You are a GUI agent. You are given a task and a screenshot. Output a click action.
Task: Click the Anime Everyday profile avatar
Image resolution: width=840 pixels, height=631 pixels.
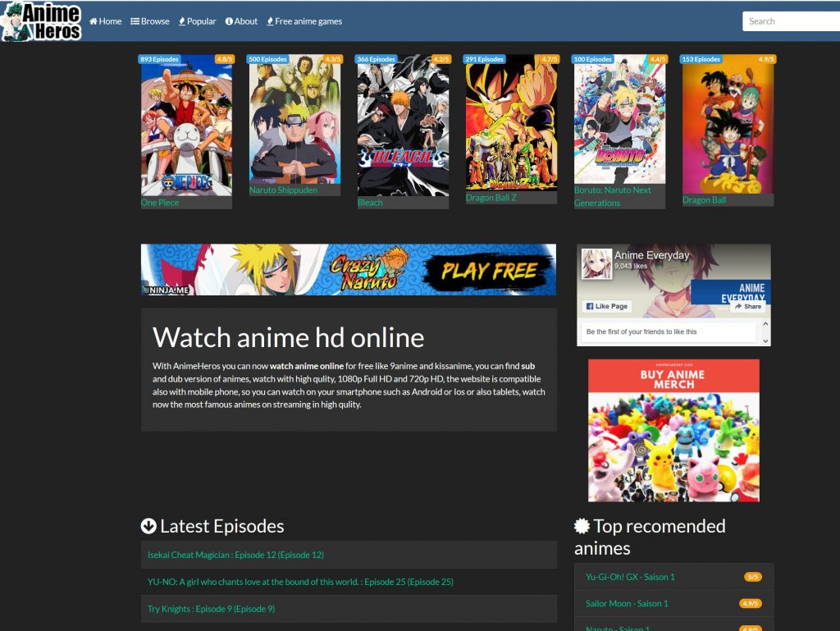[596, 264]
